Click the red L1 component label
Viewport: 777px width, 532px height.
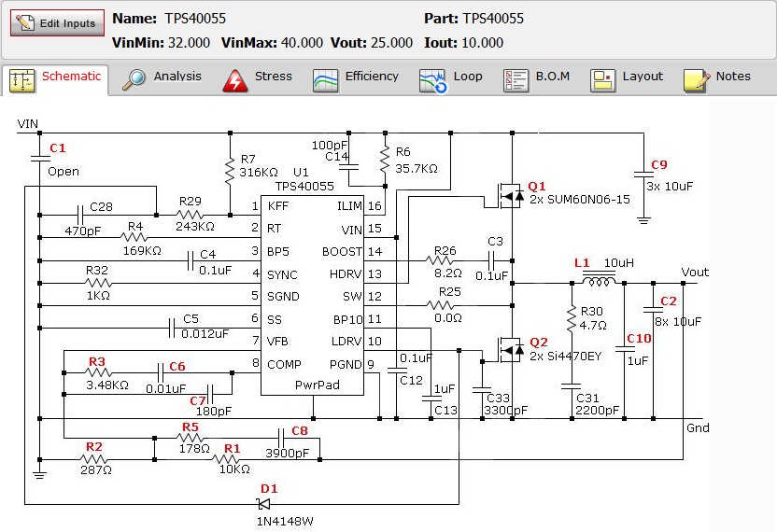pyautogui.click(x=582, y=263)
